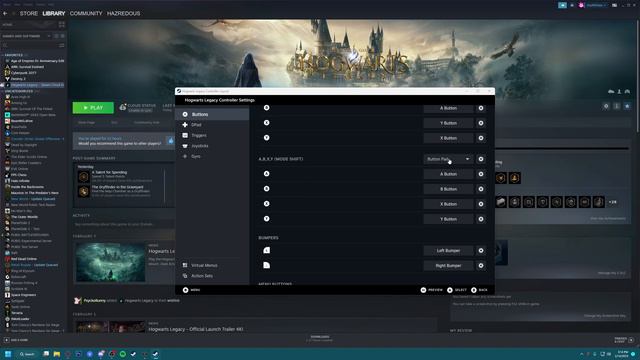Select FPS Chess in the library list
Viewport: 640px width, 360px height.
[19, 175]
